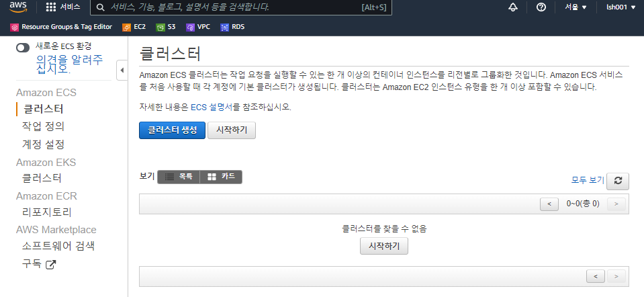Click the Amazon ECS section heading

tap(46, 93)
